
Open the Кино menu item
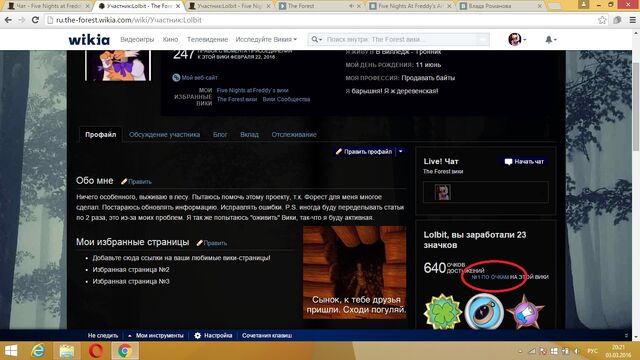coord(170,40)
